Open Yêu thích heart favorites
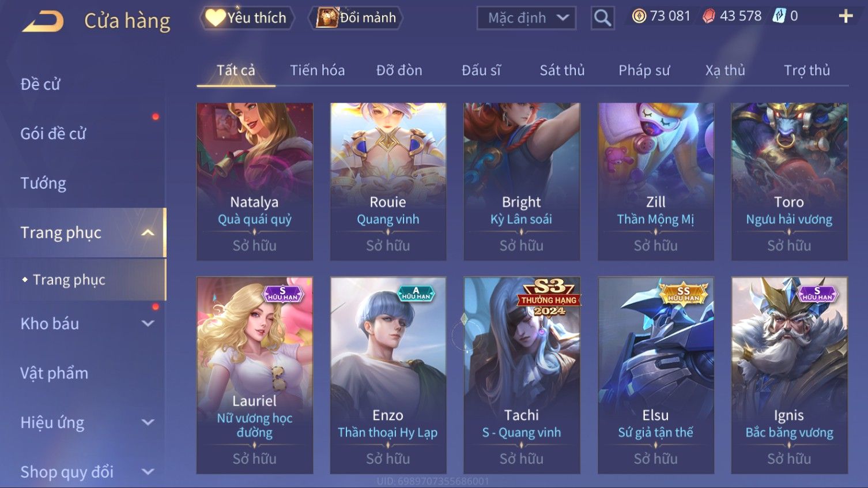Screen dimensions: 868x488 pyautogui.click(x=247, y=18)
